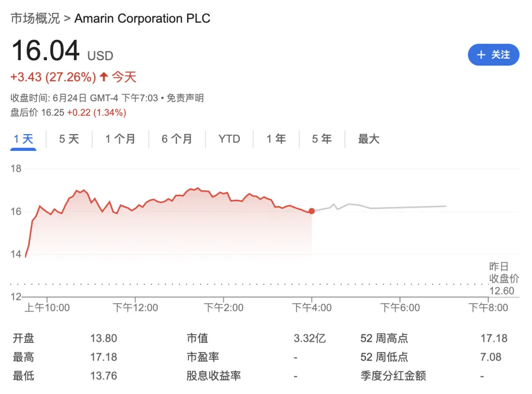Show the 5 年 chart range
The width and height of the screenshot is (532, 394).
pos(322,139)
